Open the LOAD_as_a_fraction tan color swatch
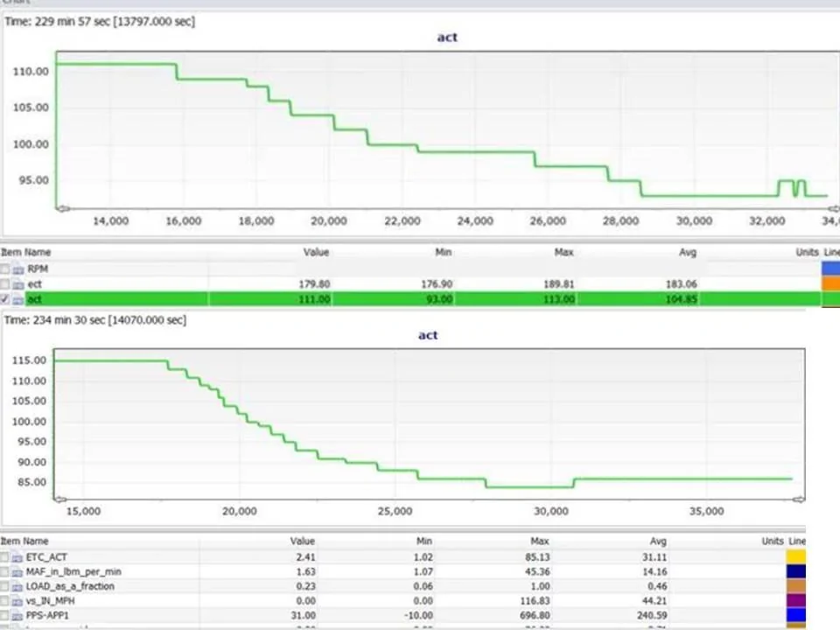 pyautogui.click(x=796, y=585)
